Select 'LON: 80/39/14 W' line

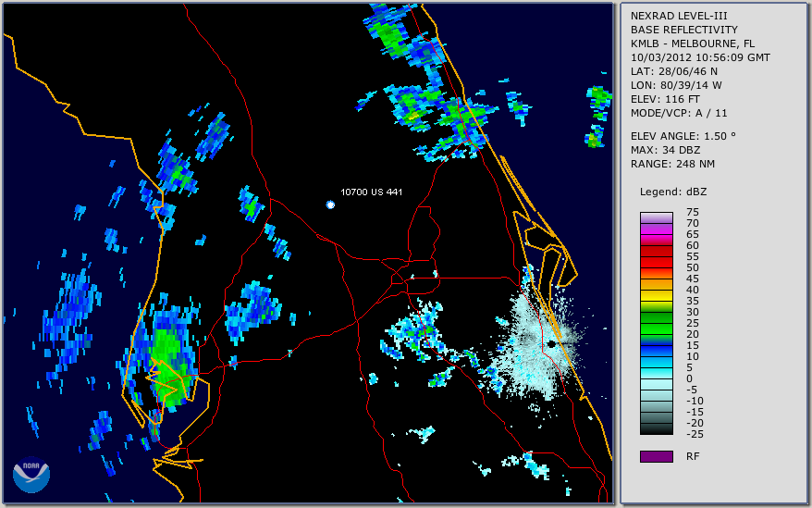(676, 85)
